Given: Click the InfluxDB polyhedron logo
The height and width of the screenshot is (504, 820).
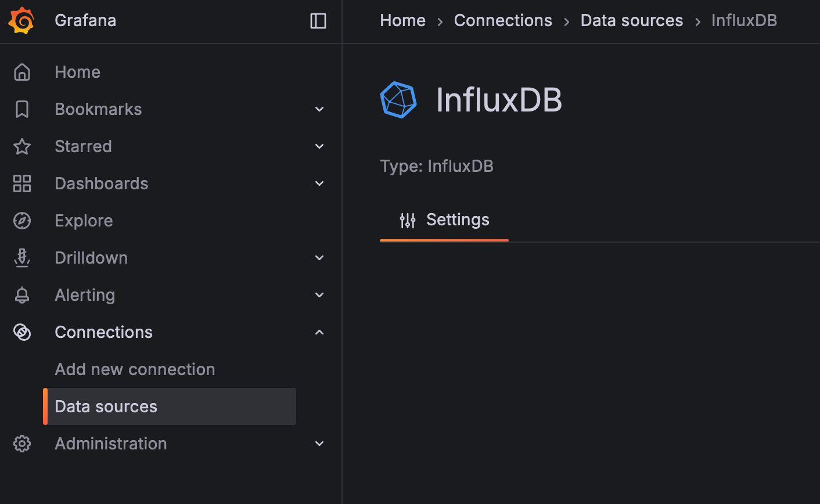Looking at the screenshot, I should [398, 100].
